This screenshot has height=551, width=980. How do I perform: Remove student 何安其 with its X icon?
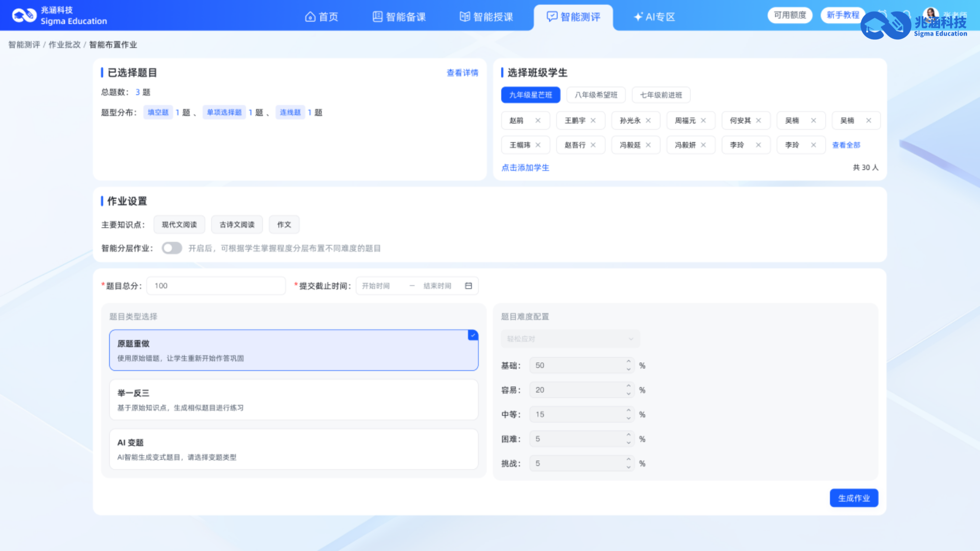[x=758, y=120]
